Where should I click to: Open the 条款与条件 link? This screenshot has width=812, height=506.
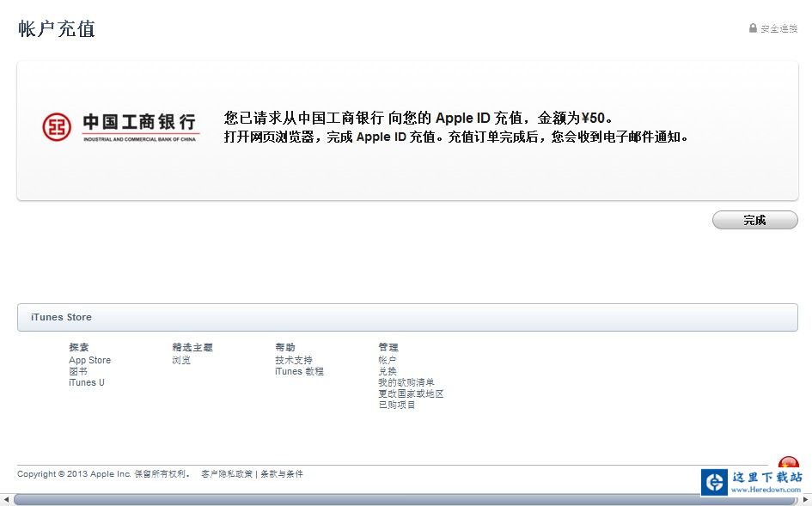pyautogui.click(x=282, y=474)
